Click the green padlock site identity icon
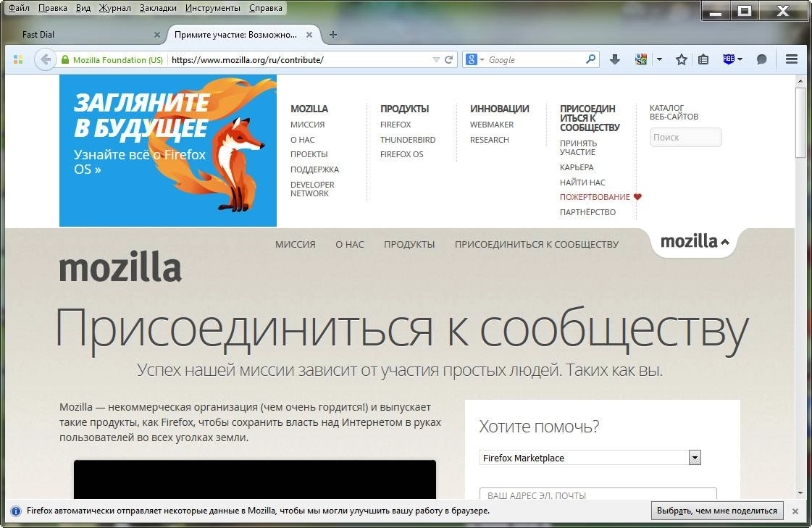Viewport: 812px width, 528px height. pos(65,59)
